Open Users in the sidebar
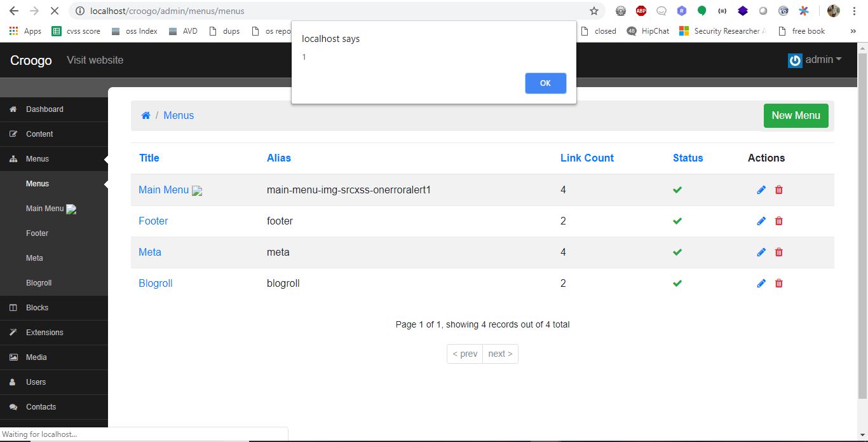Screen dimensions: 868x442 pos(54,382)
